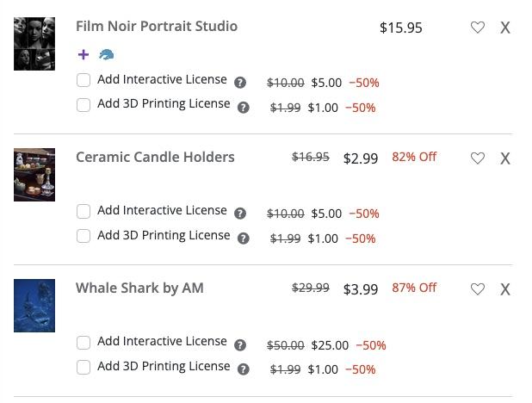The width and height of the screenshot is (532, 403).
Task: Click the blue animal badge icon
Action: (106, 54)
